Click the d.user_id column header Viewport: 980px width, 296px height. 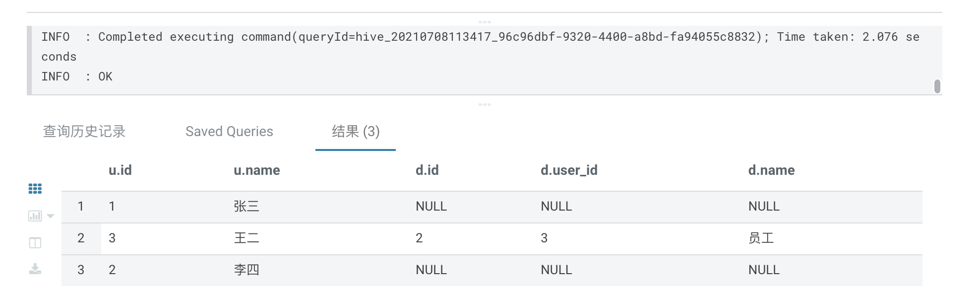569,170
